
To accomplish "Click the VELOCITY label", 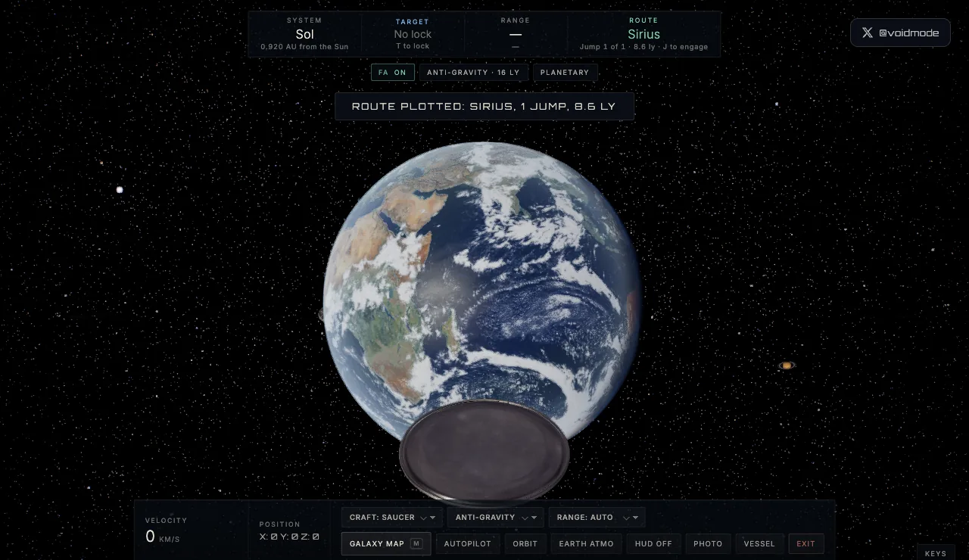I will (167, 521).
